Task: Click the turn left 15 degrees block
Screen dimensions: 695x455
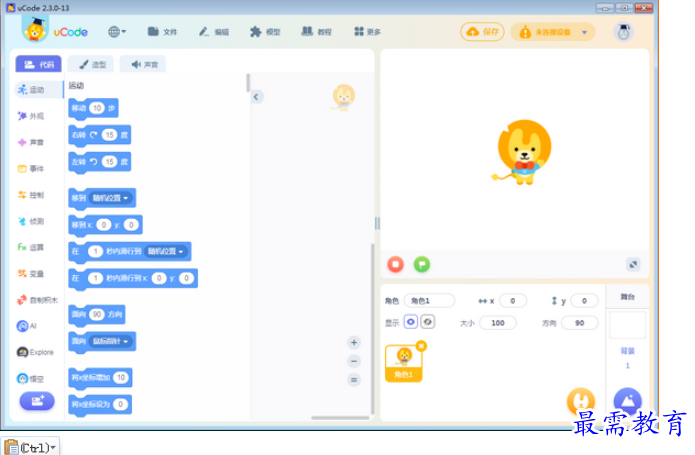Action: [x=99, y=162]
